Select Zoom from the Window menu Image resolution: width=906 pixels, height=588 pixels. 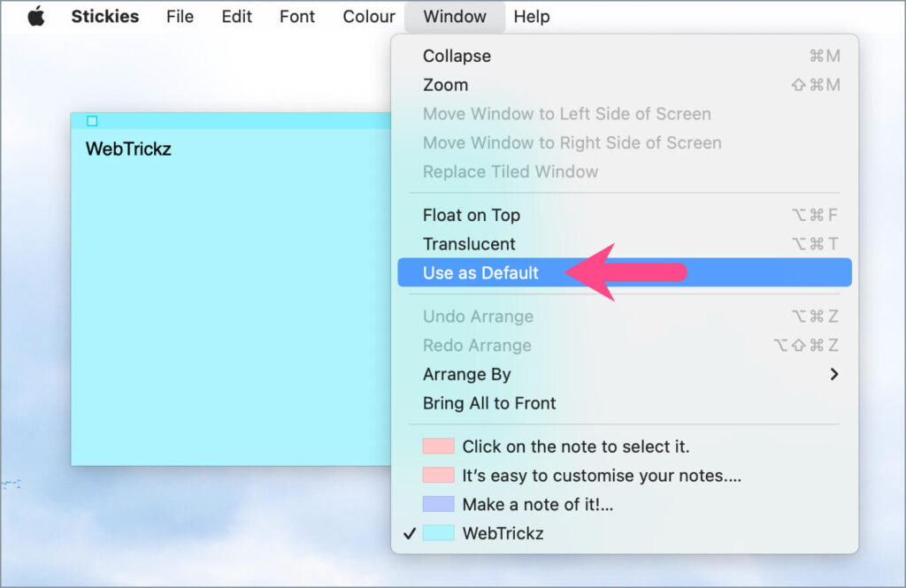coord(445,85)
